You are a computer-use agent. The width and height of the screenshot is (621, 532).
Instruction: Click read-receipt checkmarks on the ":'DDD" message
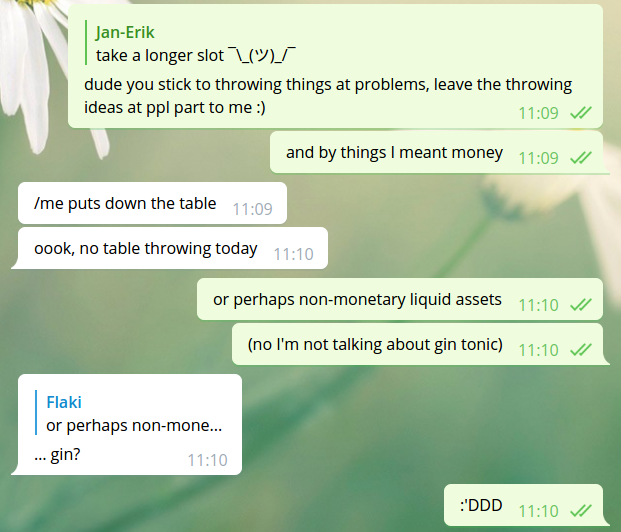[x=580, y=510]
